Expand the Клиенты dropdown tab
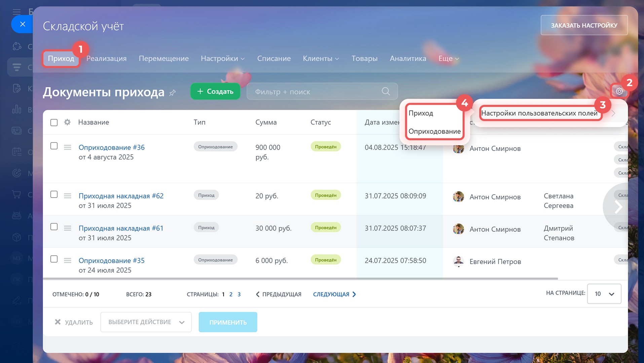 coord(321,59)
